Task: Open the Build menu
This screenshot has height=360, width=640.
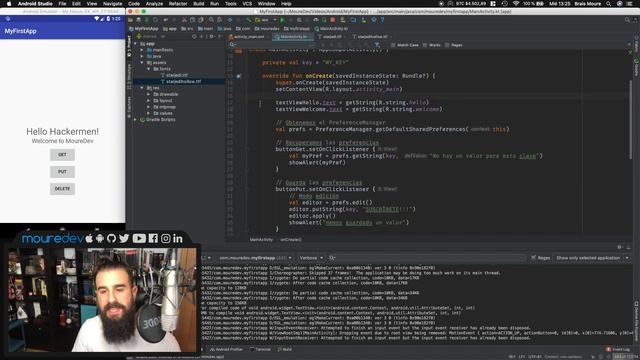Action: [199, 4]
